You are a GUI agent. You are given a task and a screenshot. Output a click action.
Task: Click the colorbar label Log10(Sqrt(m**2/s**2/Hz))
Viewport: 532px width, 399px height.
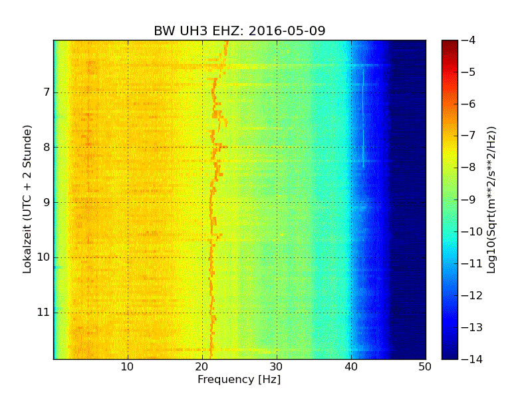(491, 200)
